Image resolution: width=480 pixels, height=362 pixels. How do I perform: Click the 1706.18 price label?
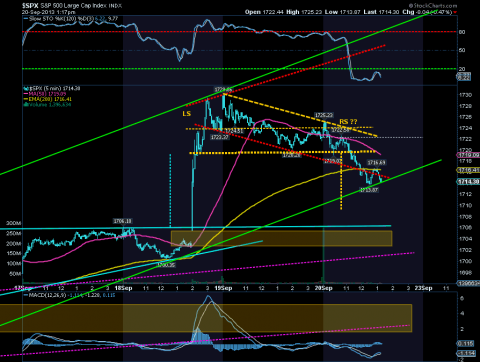(123, 221)
